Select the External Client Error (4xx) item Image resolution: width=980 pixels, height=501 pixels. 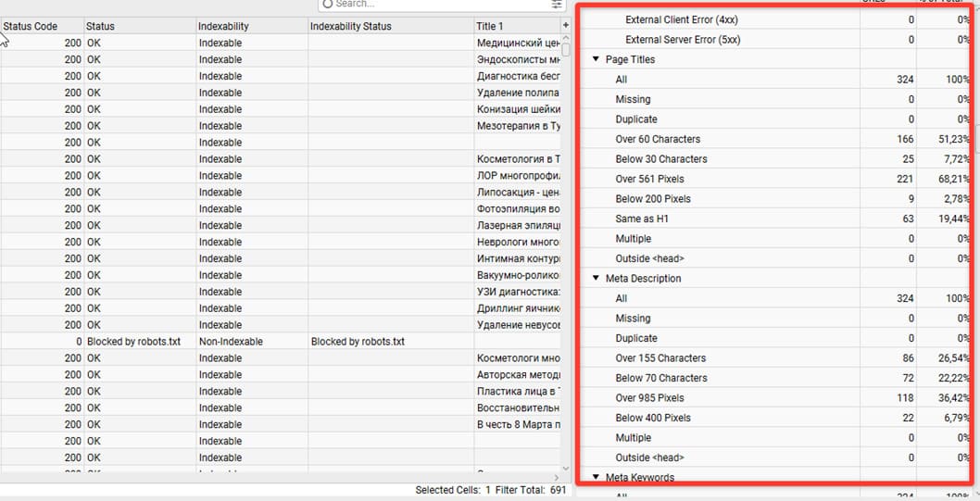click(683, 20)
